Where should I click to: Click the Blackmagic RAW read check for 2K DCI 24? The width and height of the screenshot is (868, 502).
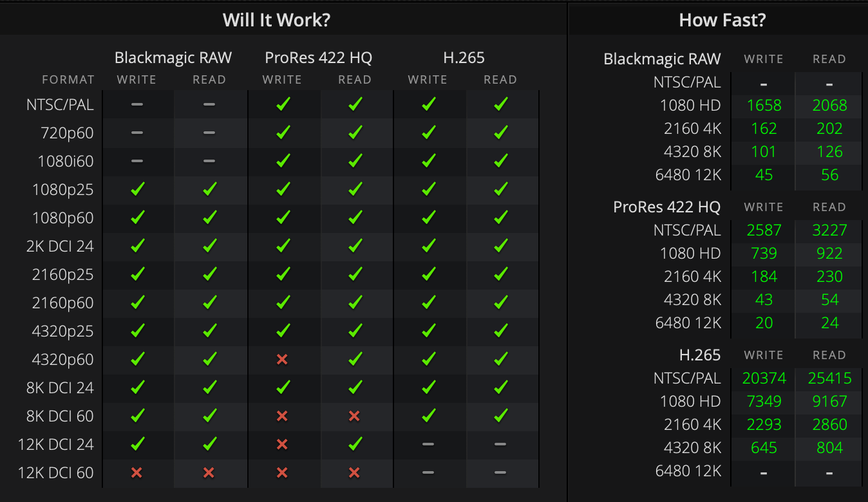click(x=209, y=246)
